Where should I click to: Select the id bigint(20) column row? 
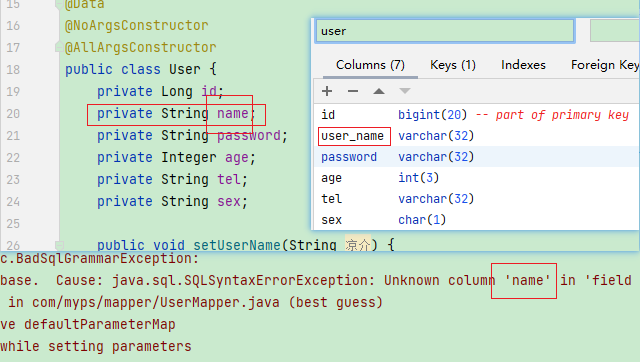tap(476, 115)
